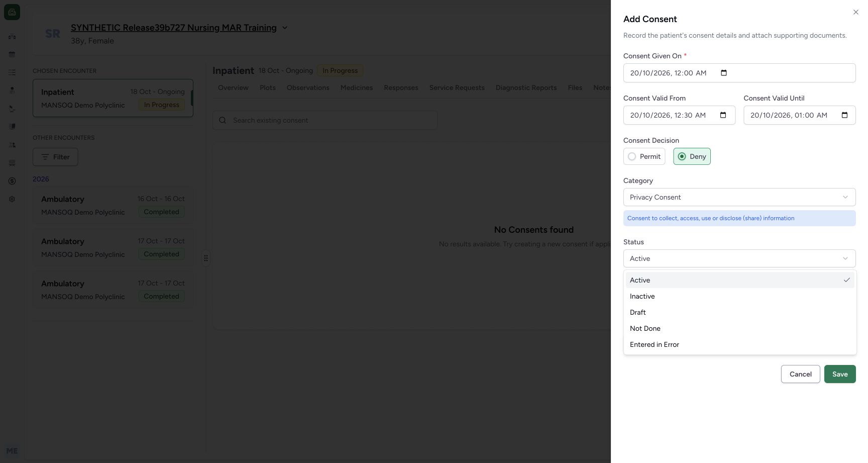Click the Cancel button

pyautogui.click(x=800, y=374)
